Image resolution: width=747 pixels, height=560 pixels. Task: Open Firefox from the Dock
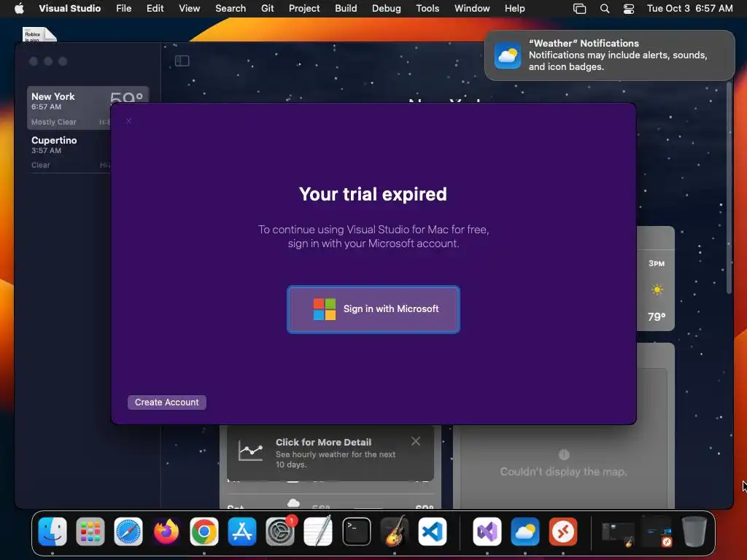(x=166, y=532)
